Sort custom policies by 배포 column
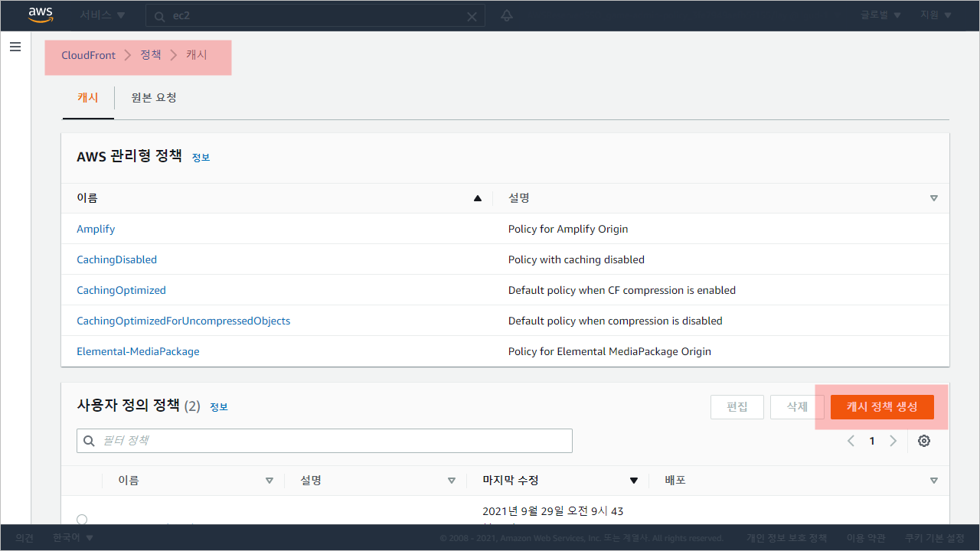The height and width of the screenshot is (551, 980). coord(933,481)
